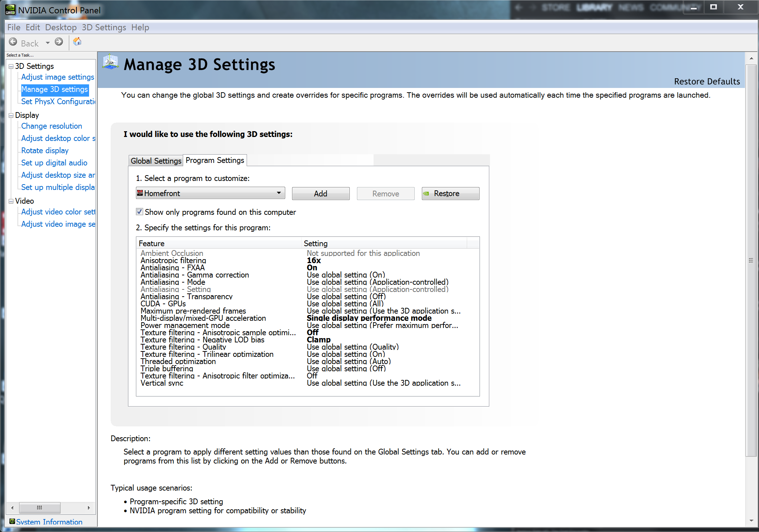This screenshot has width=759, height=532.
Task: Click the Add button
Action: (x=321, y=194)
